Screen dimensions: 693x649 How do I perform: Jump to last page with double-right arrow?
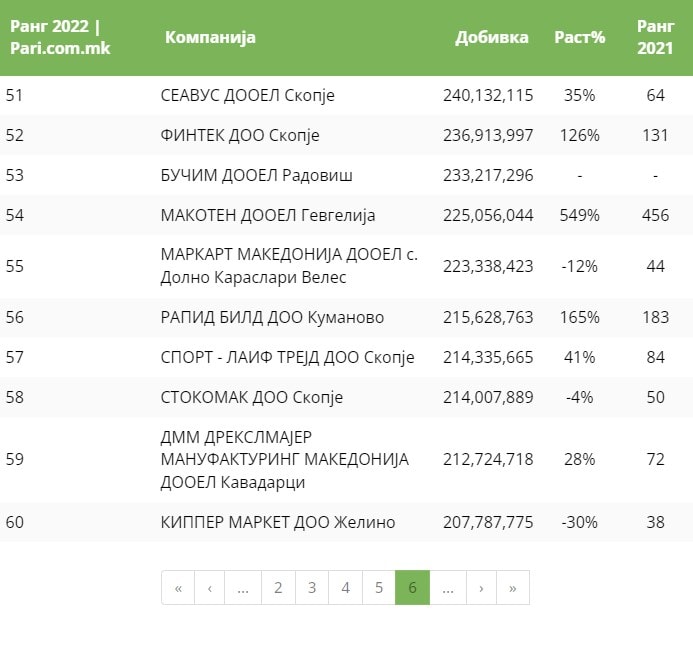tap(513, 588)
